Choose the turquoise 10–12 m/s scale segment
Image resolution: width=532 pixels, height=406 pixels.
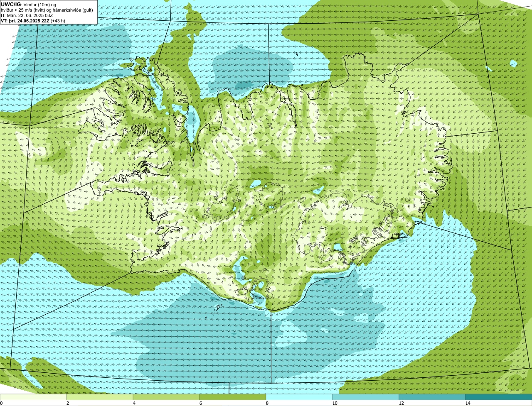tap(366, 397)
